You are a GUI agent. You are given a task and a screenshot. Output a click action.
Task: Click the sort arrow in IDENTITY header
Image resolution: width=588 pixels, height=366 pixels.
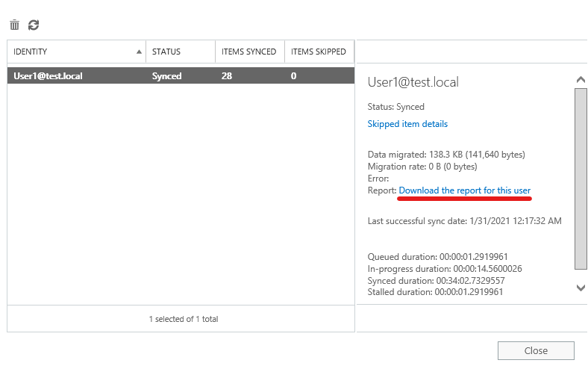(x=139, y=52)
